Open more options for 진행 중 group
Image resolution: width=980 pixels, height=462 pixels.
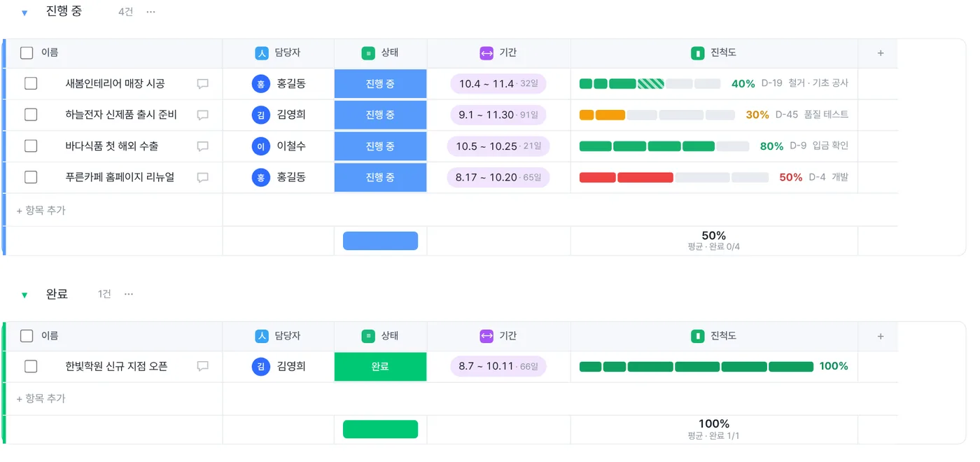[x=150, y=12]
